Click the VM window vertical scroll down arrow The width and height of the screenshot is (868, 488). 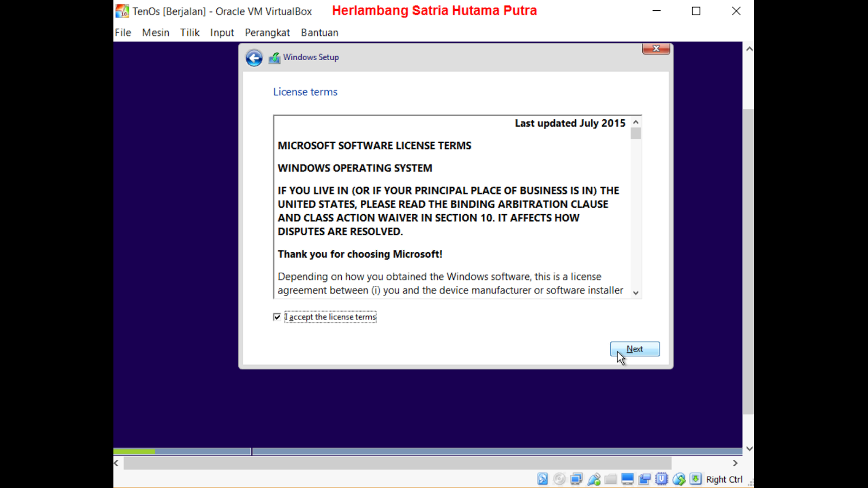pos(749,448)
